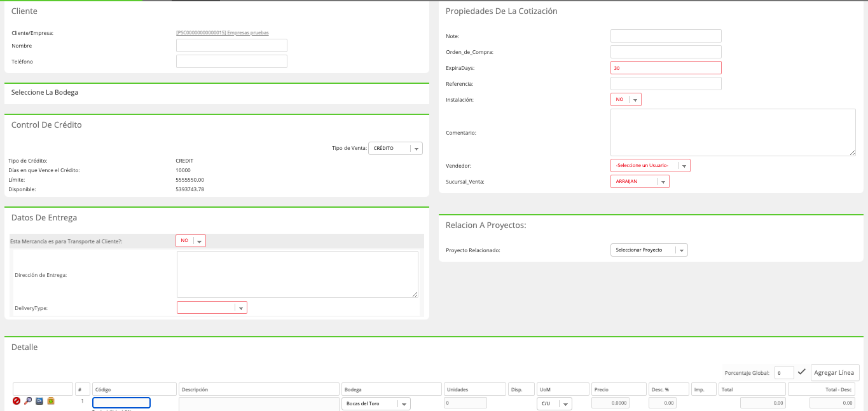Click the Total - Desc column header
Image resolution: width=868 pixels, height=411 pixels.
click(822, 389)
